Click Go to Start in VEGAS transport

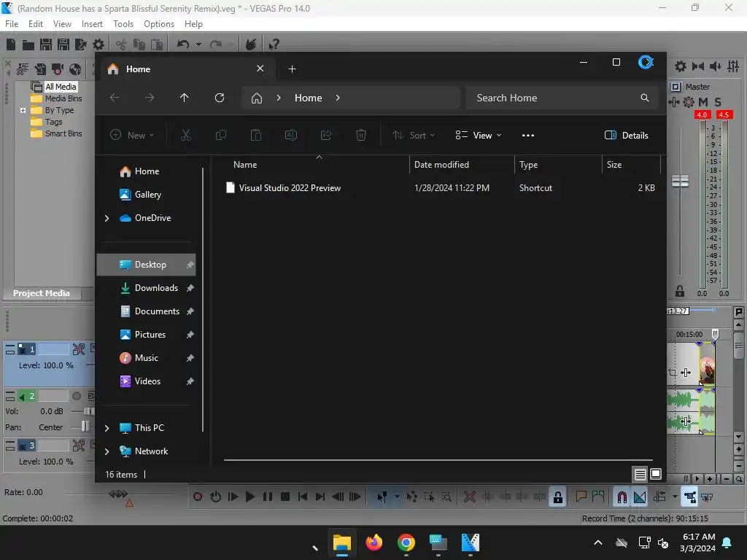pos(303,497)
